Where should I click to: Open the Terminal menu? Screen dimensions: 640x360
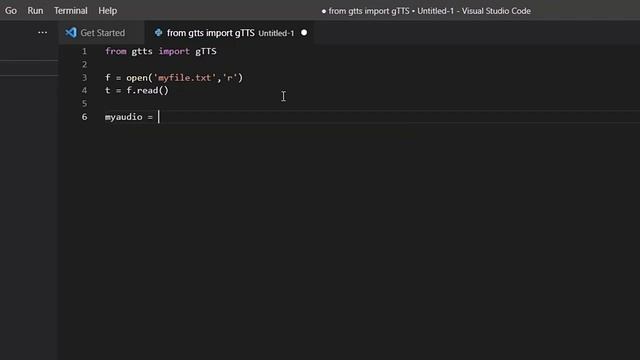71,11
